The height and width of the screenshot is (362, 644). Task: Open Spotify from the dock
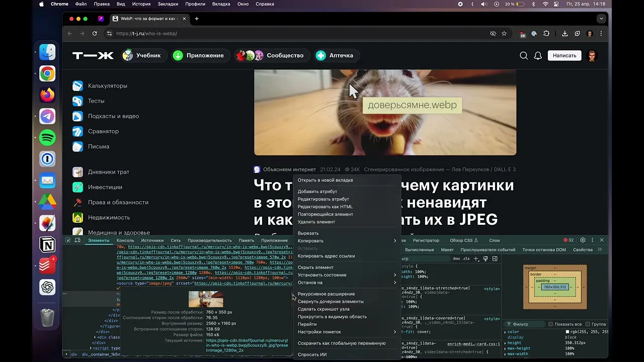[x=47, y=138]
